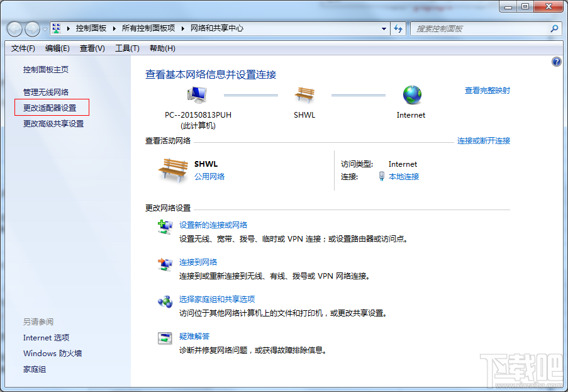Image resolution: width=568 pixels, height=392 pixels.
Task: Click the bold SHWL network name
Action: (206, 164)
